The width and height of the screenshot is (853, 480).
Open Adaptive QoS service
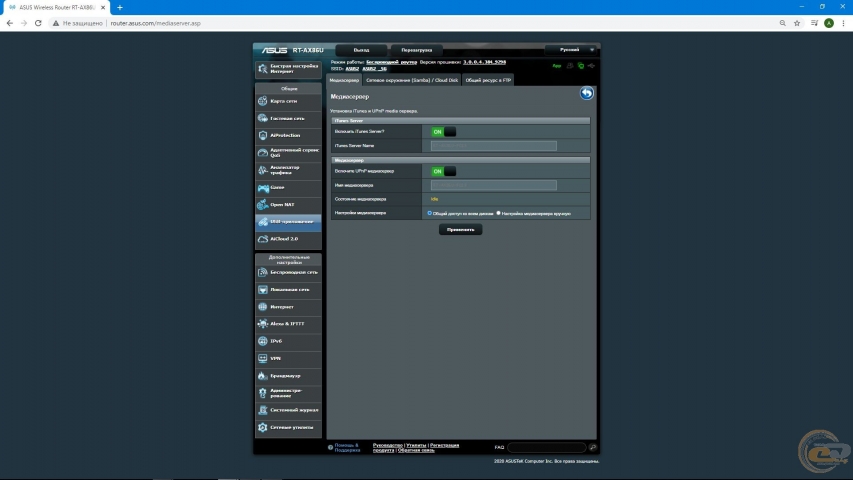288,153
